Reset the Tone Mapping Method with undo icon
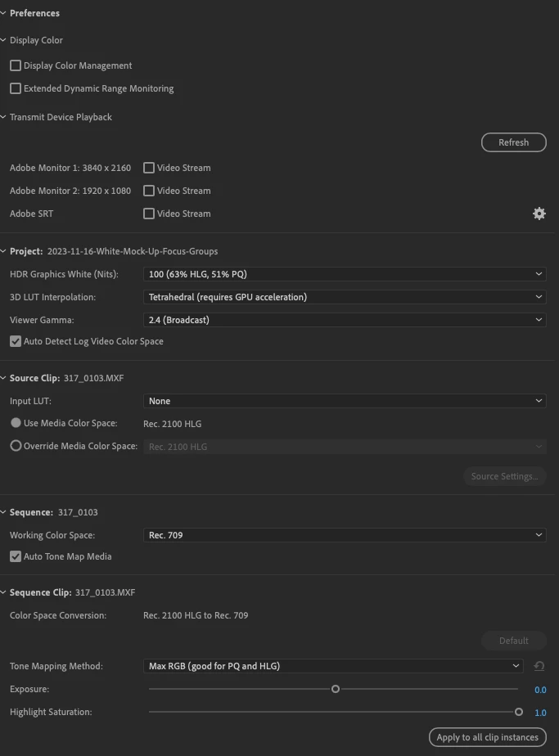Image resolution: width=559 pixels, height=756 pixels. [x=539, y=666]
